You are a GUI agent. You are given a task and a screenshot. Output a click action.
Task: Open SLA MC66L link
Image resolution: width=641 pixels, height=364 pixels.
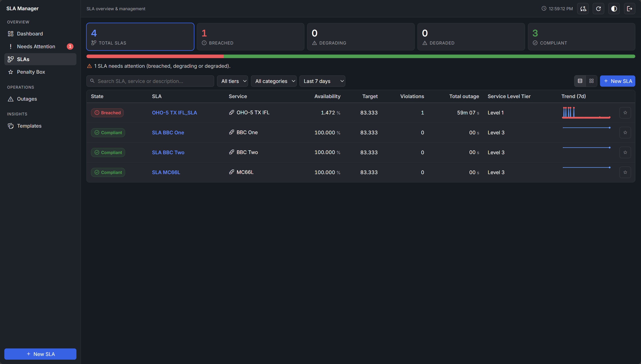[166, 172]
